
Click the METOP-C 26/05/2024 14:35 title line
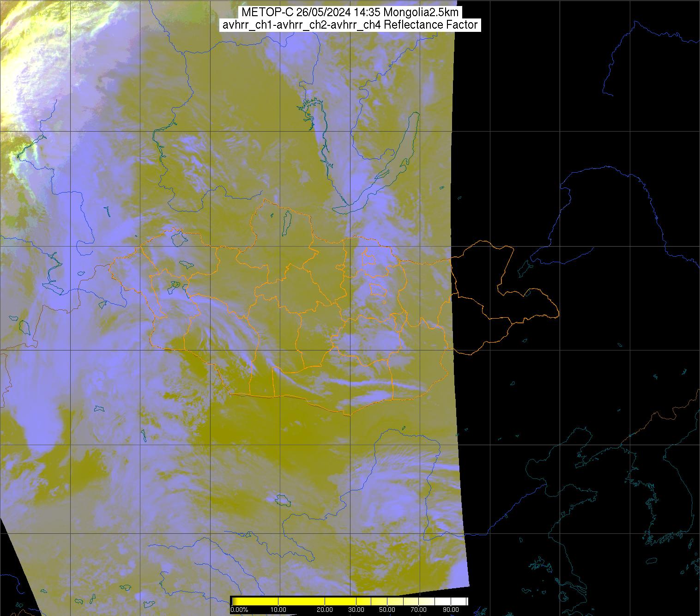[x=349, y=12]
